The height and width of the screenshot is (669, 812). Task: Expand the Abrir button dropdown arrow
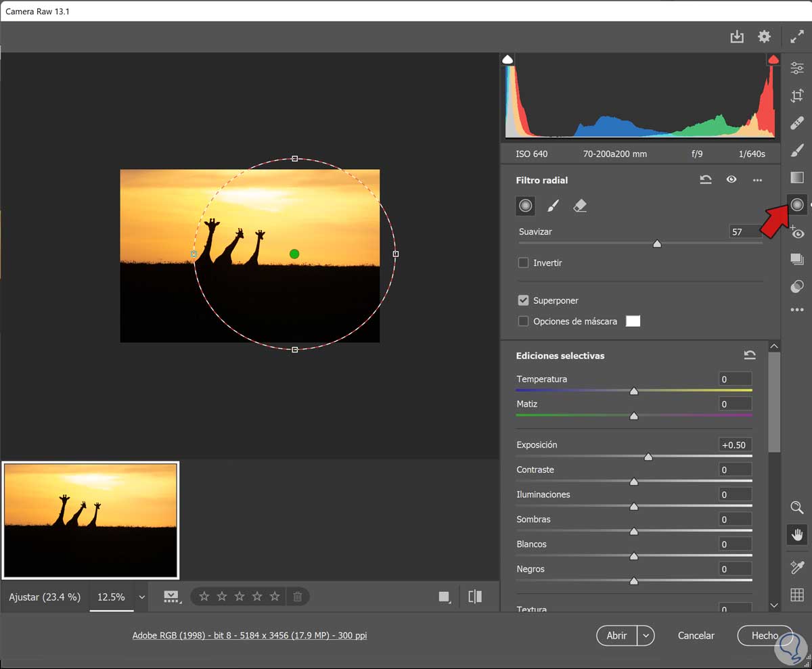646,636
